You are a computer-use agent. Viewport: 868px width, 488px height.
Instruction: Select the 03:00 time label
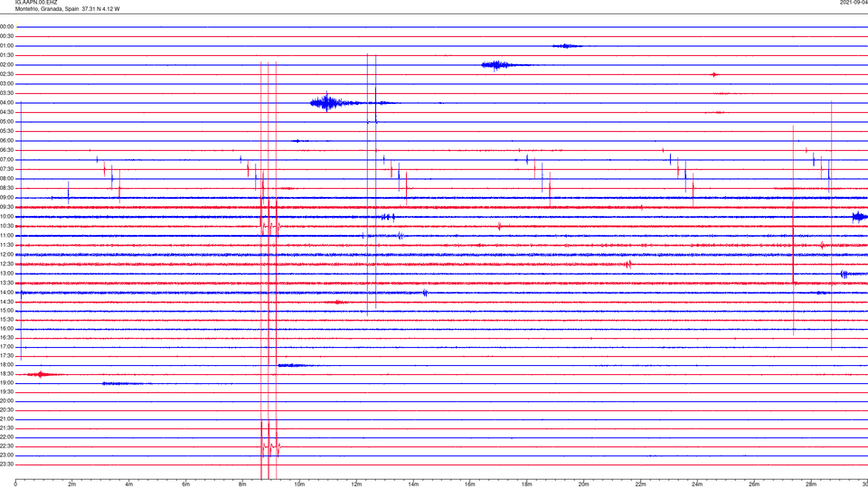(x=6, y=83)
